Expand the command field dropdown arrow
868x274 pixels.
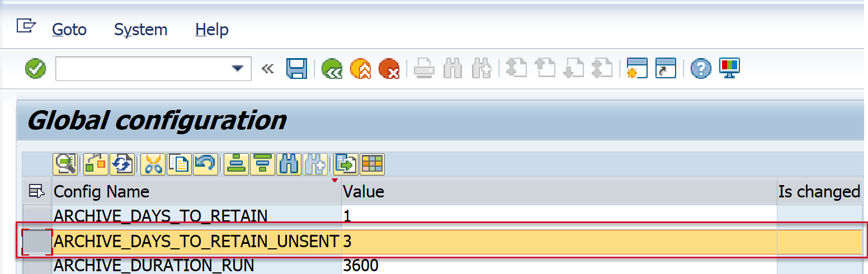(x=238, y=69)
